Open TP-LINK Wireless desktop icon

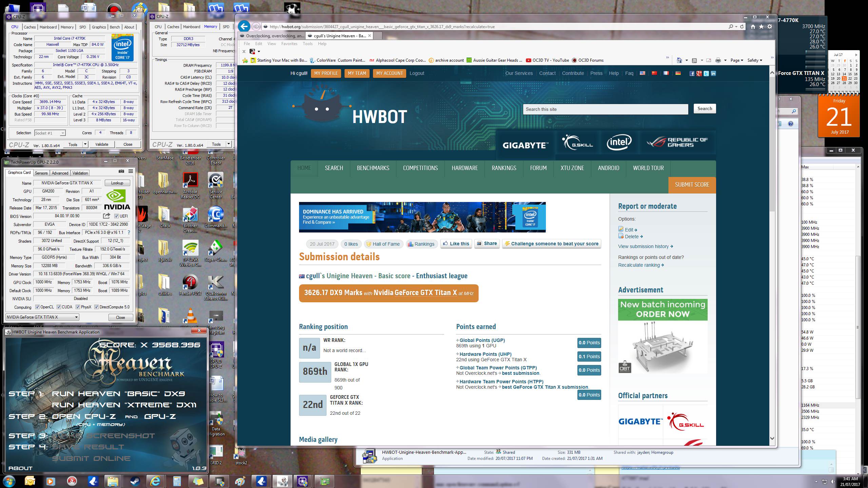(190, 253)
